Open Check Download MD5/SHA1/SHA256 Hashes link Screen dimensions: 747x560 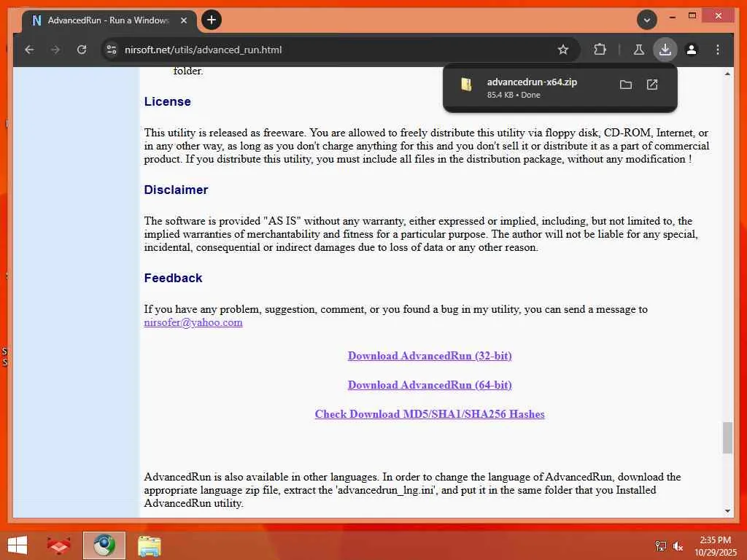pyautogui.click(x=430, y=414)
